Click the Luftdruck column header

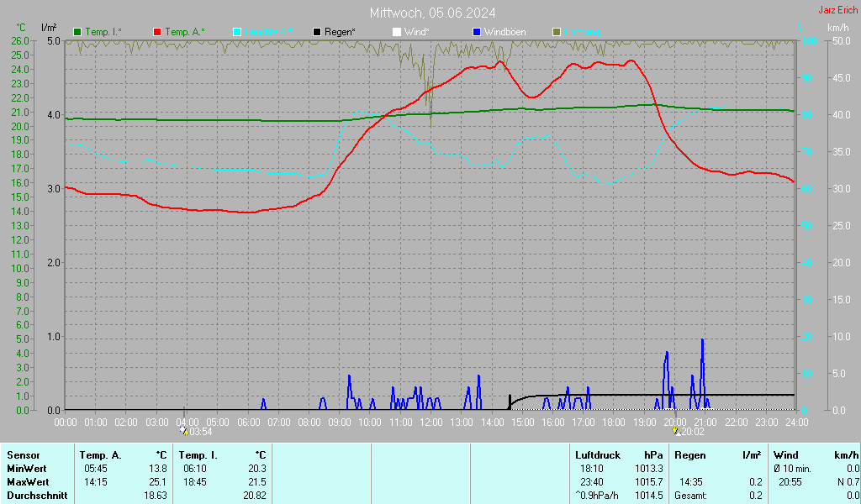595,454
